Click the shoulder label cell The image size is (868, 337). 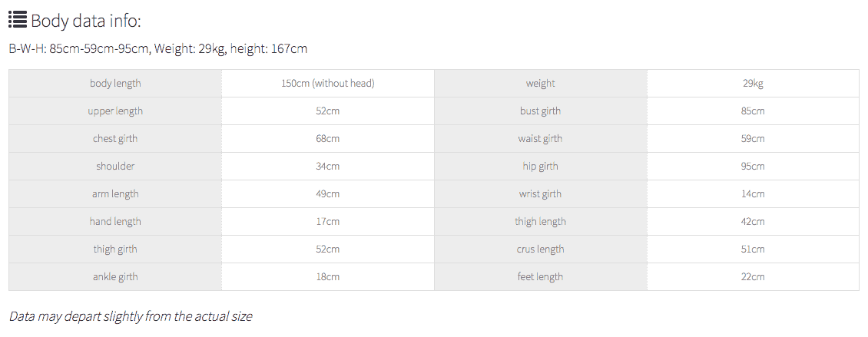115,166
